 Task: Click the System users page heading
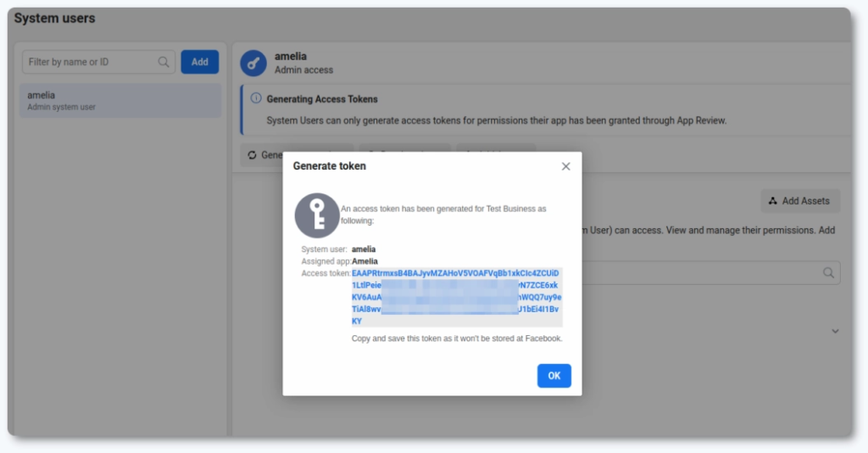point(55,18)
